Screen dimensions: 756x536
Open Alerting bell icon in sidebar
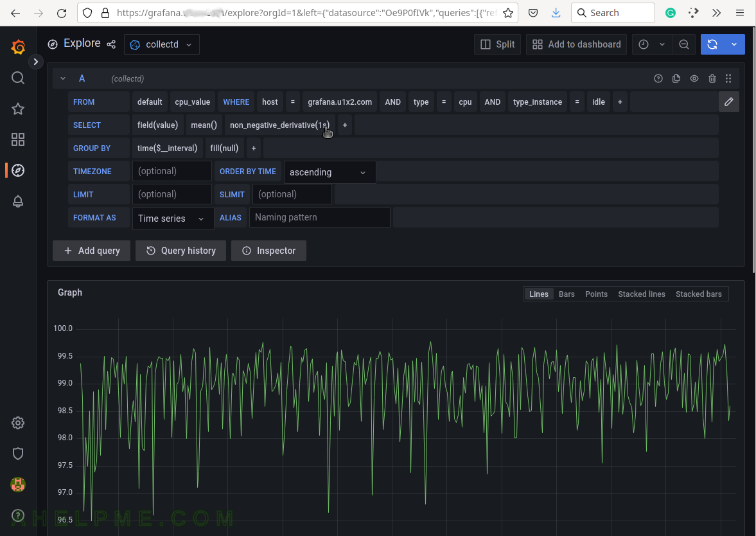[x=18, y=201]
